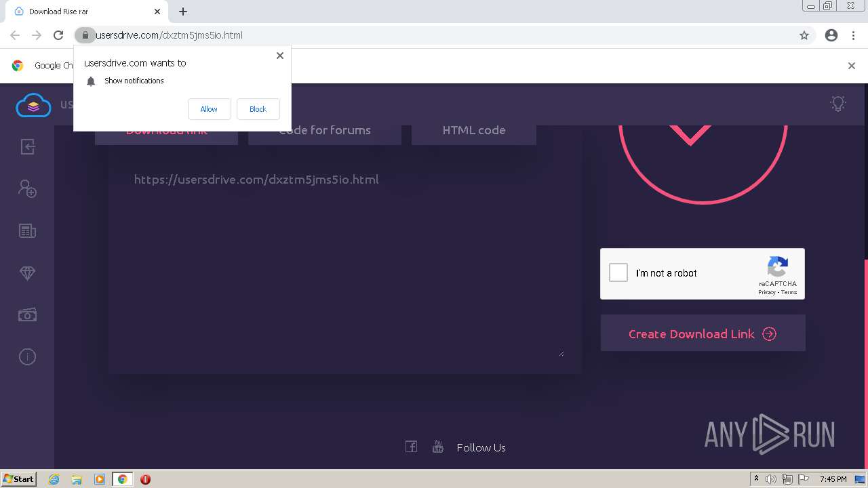Bookmark this page with the star icon
The width and height of the screenshot is (868, 488).
[x=804, y=35]
